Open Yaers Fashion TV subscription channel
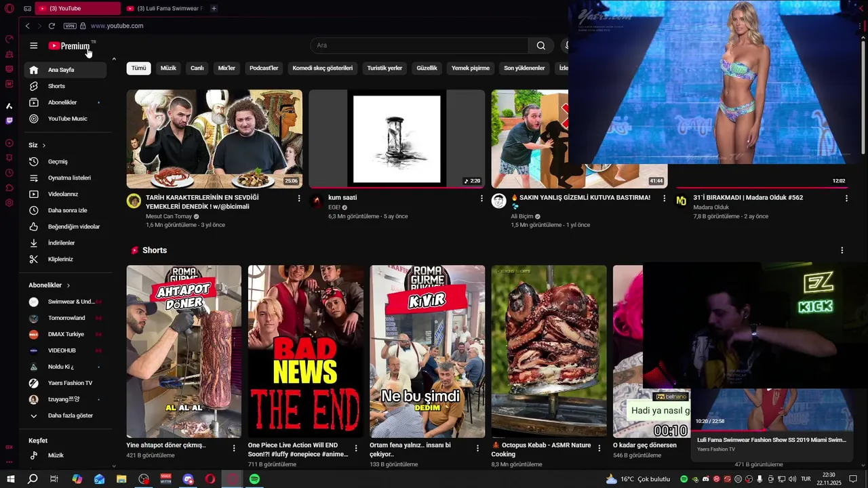Screen dimensions: 868x488 pos(66,383)
